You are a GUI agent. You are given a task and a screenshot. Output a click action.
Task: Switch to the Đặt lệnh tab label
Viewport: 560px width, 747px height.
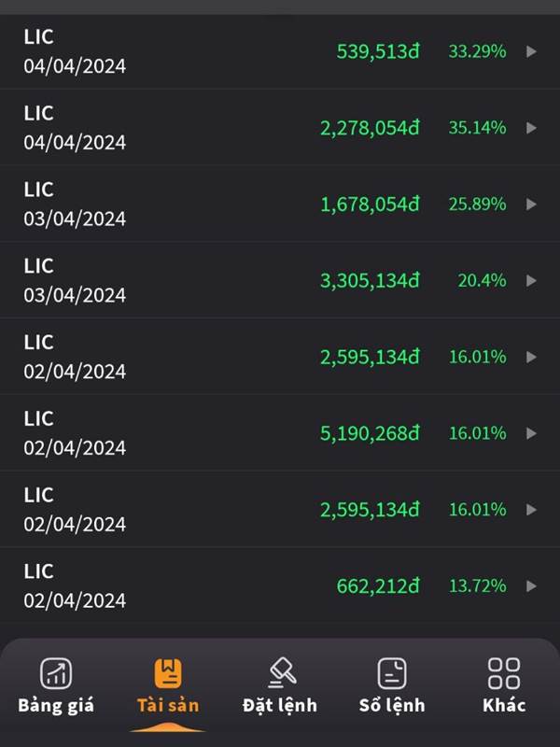[280, 705]
